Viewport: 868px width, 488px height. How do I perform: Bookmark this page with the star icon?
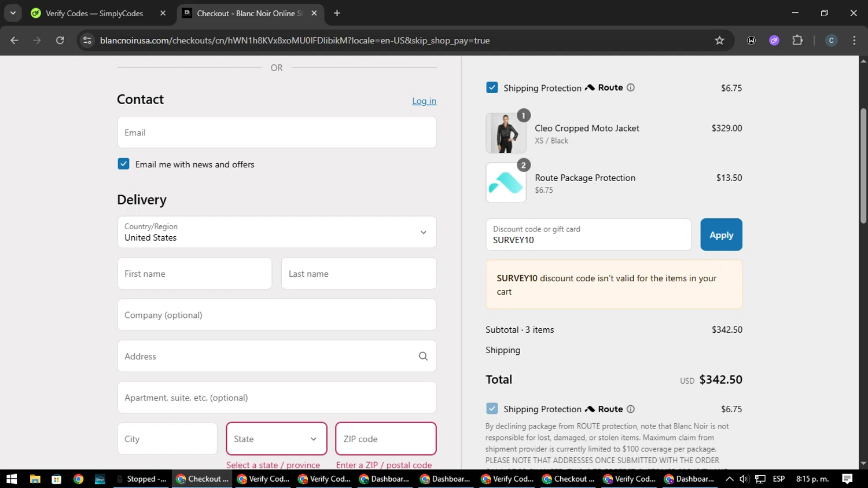click(x=719, y=41)
